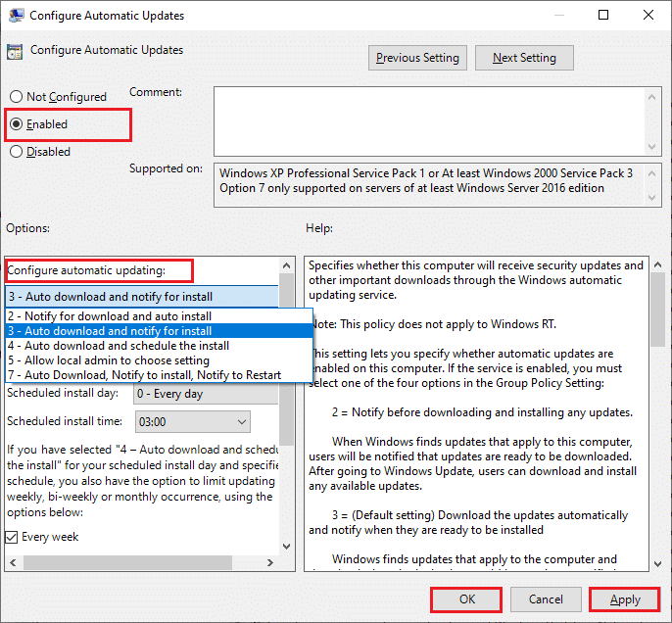Click the Help pane scrollbar thumb
The image size is (672, 623).
pos(658,310)
